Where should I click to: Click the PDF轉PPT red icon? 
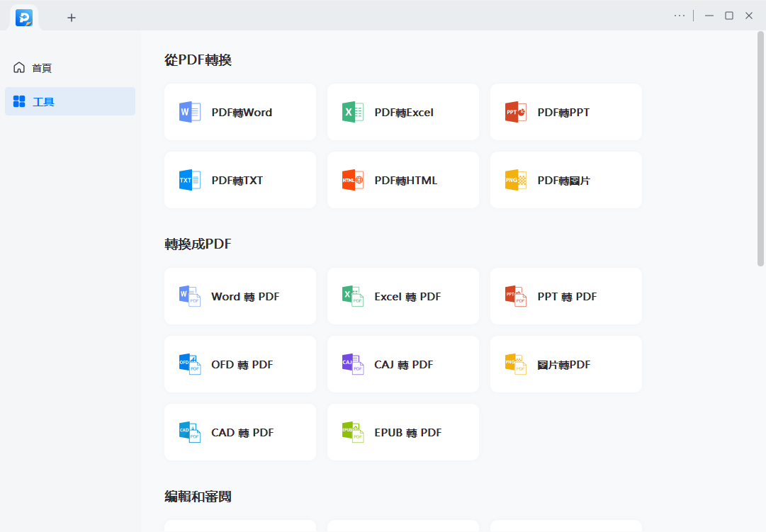(516, 112)
